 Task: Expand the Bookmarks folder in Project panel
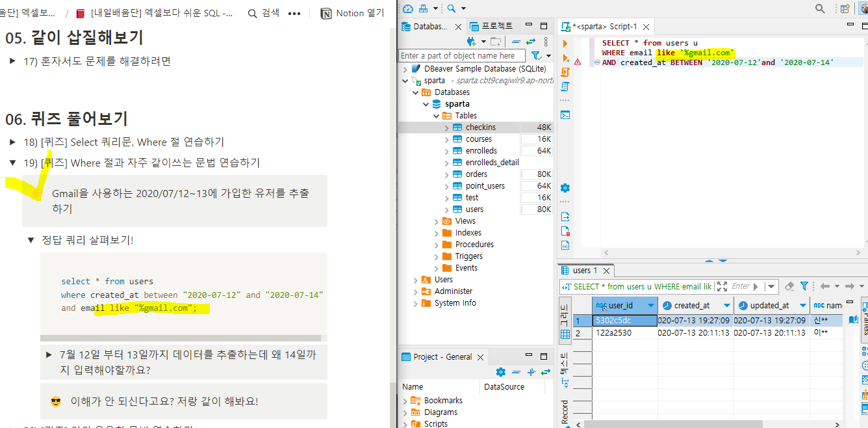point(405,401)
